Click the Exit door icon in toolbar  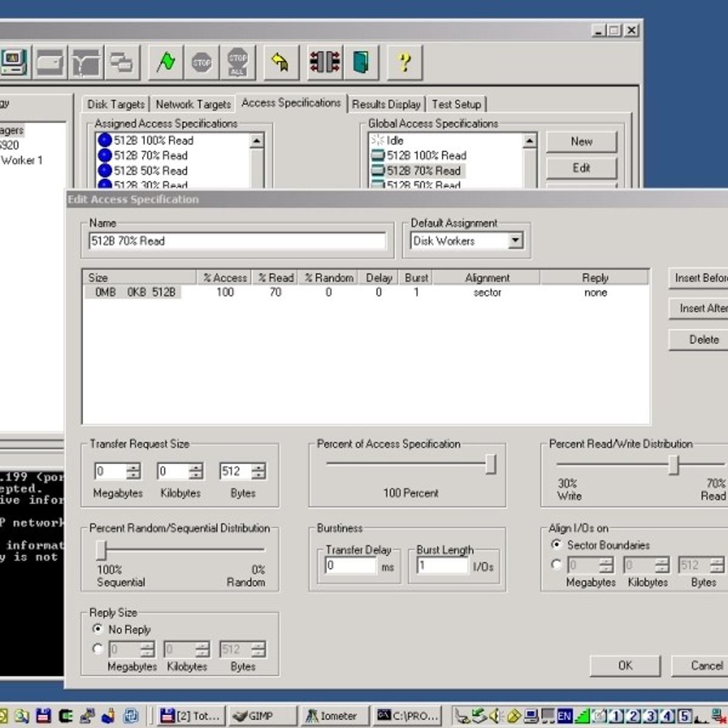point(361,62)
